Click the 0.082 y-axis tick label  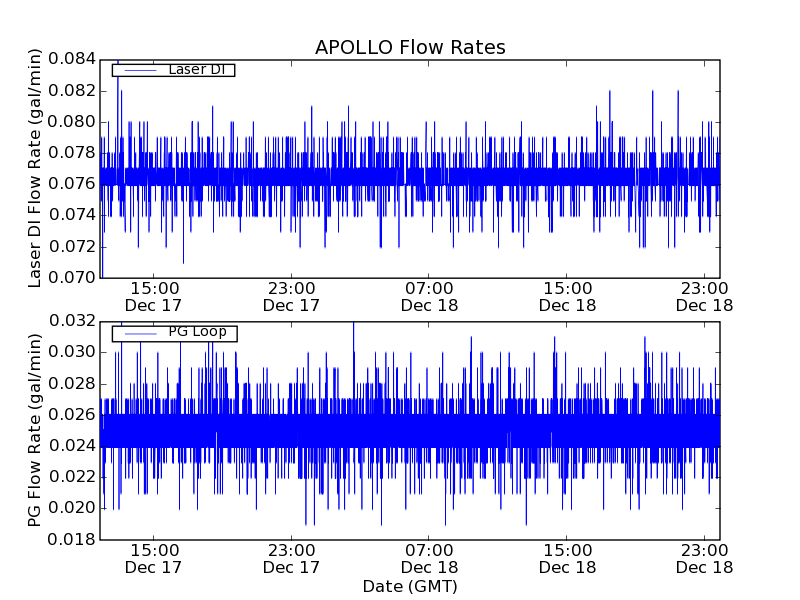coord(72,91)
